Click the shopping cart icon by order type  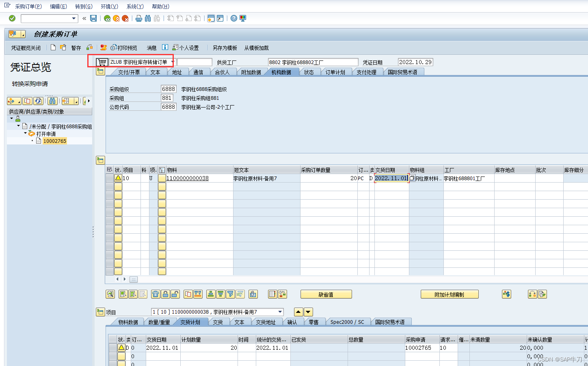point(102,62)
